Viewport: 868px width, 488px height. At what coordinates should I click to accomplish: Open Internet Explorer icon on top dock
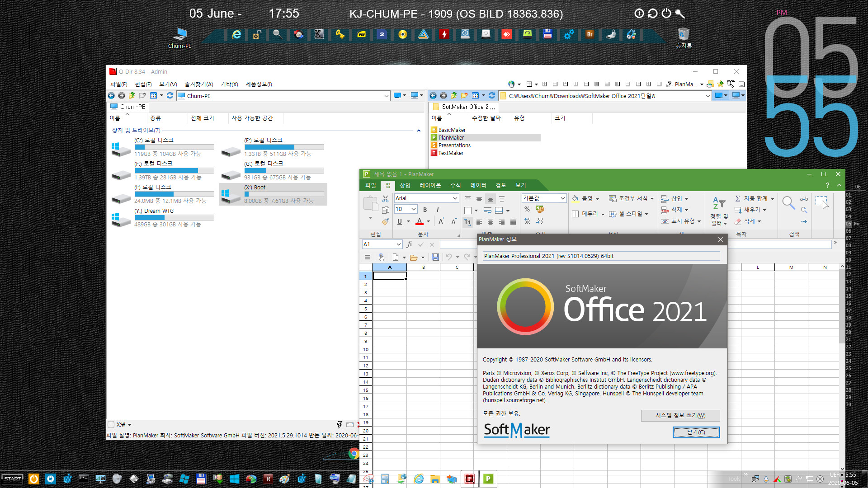236,34
